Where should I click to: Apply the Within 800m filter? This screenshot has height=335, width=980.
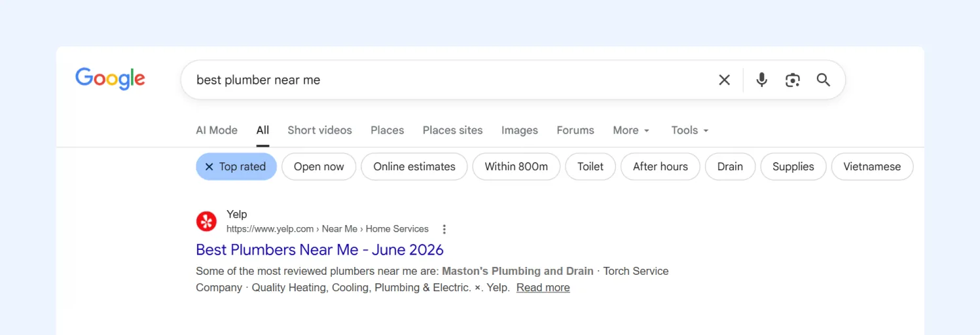[517, 167]
